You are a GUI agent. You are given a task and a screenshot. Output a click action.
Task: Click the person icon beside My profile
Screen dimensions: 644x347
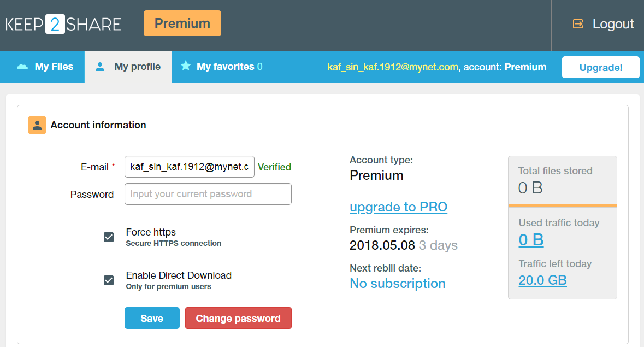click(100, 67)
